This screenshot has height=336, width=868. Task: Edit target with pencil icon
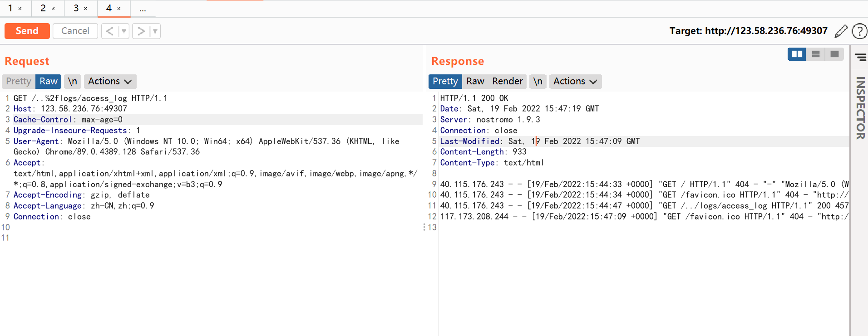click(x=841, y=31)
